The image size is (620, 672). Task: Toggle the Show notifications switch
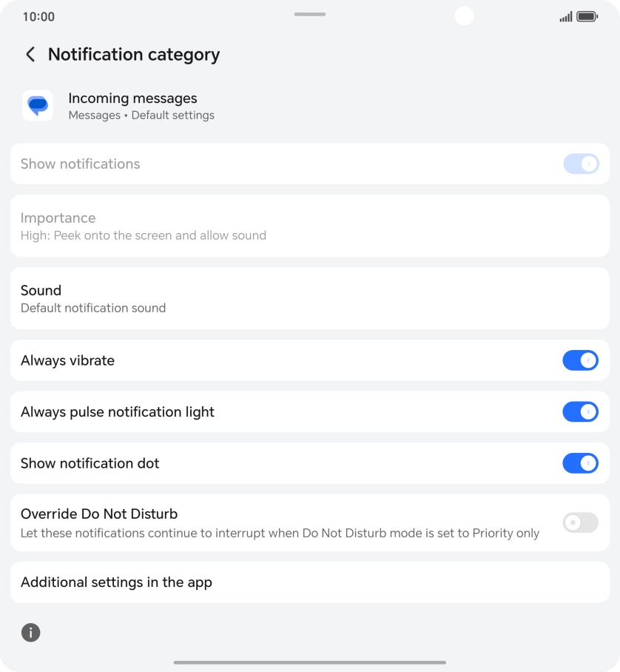pyautogui.click(x=580, y=164)
